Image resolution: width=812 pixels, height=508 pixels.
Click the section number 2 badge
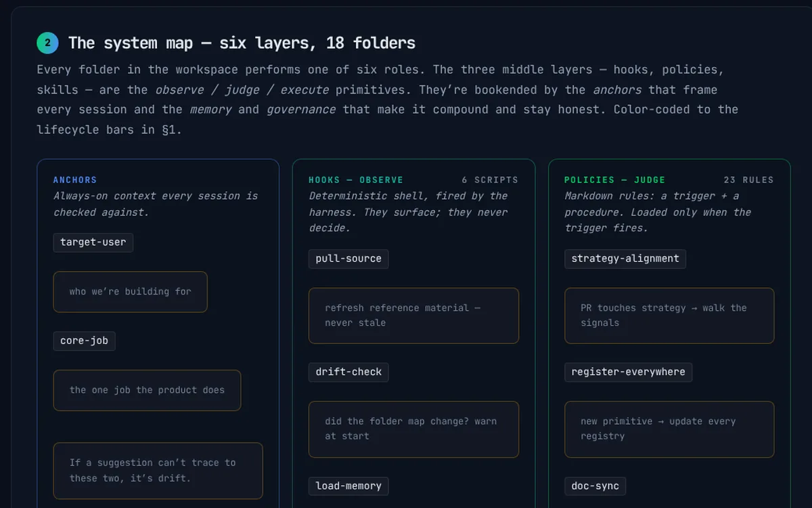[48, 43]
